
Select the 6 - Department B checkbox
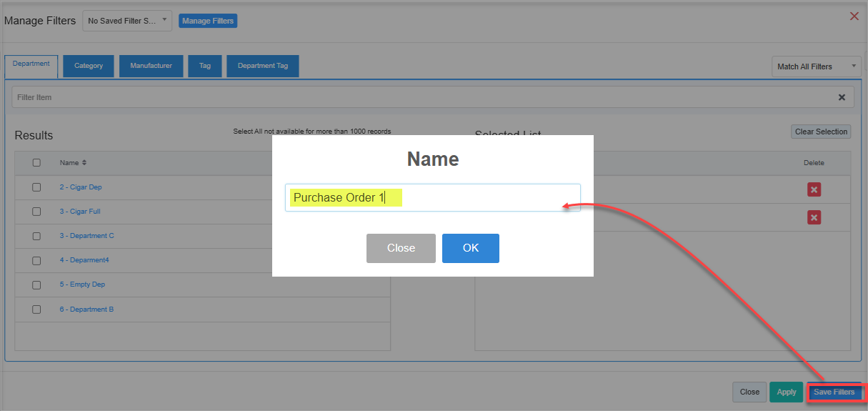[x=36, y=310]
